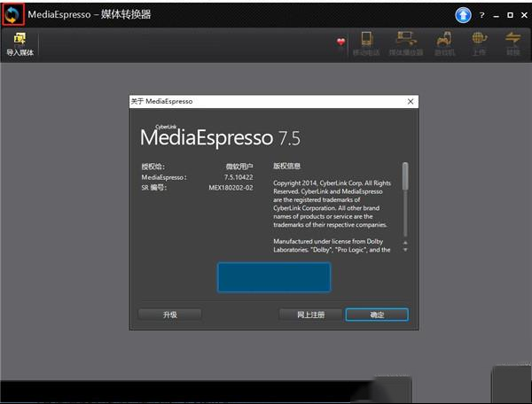Open the 上传 upload globe icon
The height and width of the screenshot is (404, 532).
(479, 43)
